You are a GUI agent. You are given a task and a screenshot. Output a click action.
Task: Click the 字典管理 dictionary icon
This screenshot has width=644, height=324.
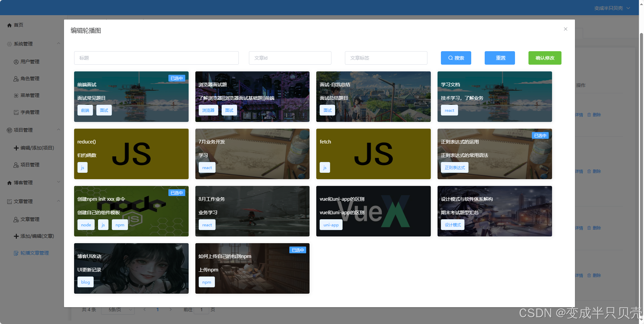pos(16,112)
